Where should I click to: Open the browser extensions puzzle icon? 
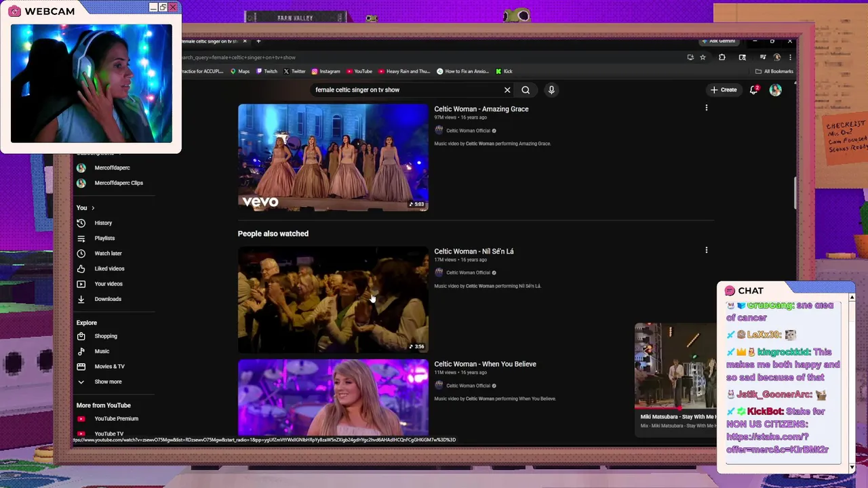[x=722, y=58]
